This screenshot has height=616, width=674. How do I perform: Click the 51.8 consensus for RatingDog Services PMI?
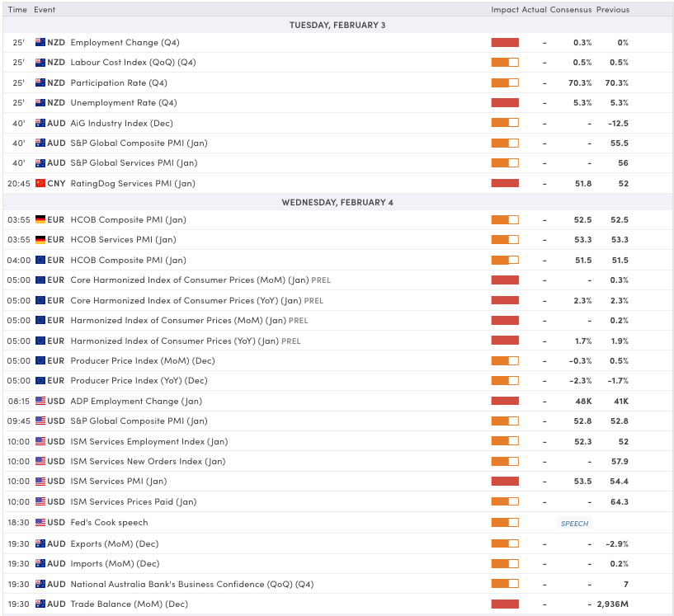(x=583, y=183)
